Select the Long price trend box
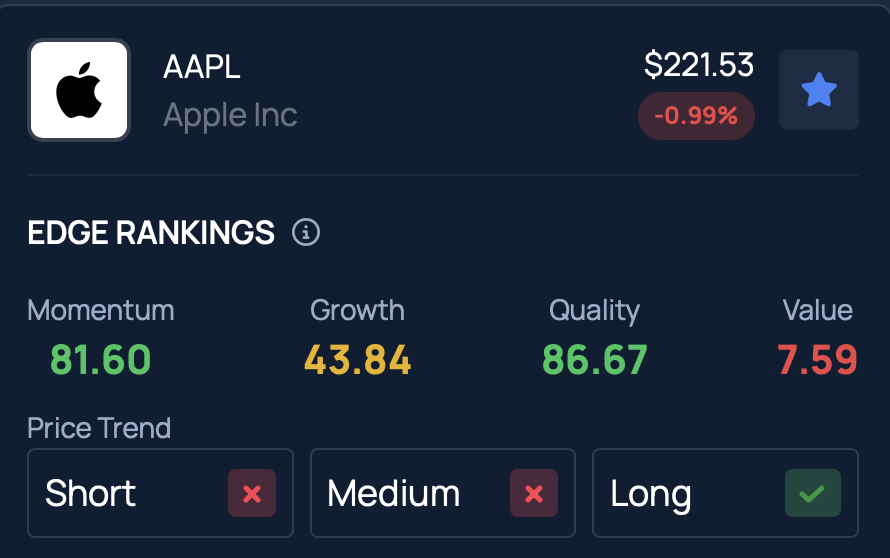Image resolution: width=890 pixels, height=558 pixels. pyautogui.click(x=725, y=493)
